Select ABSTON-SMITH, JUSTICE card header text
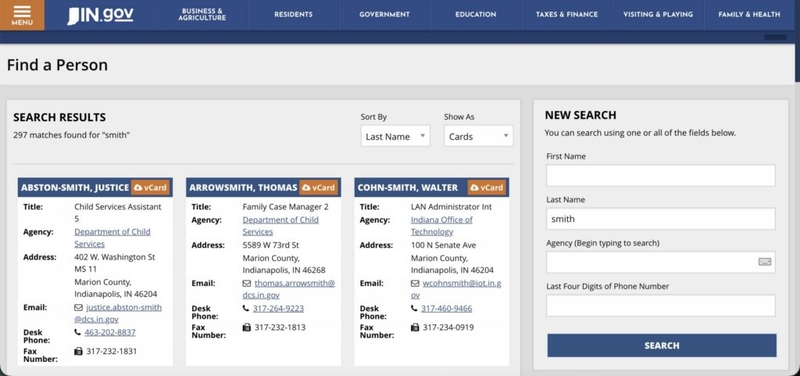This screenshot has width=800, height=376. pyautogui.click(x=75, y=188)
